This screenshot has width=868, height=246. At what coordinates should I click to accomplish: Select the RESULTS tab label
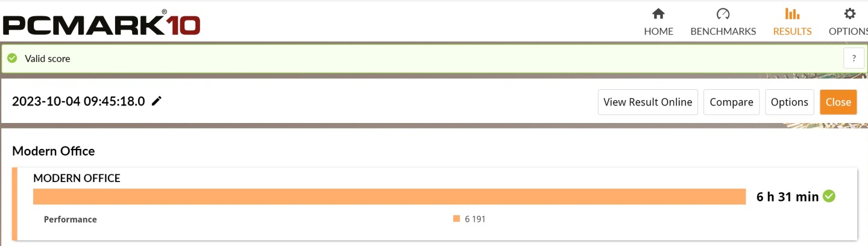tap(792, 31)
